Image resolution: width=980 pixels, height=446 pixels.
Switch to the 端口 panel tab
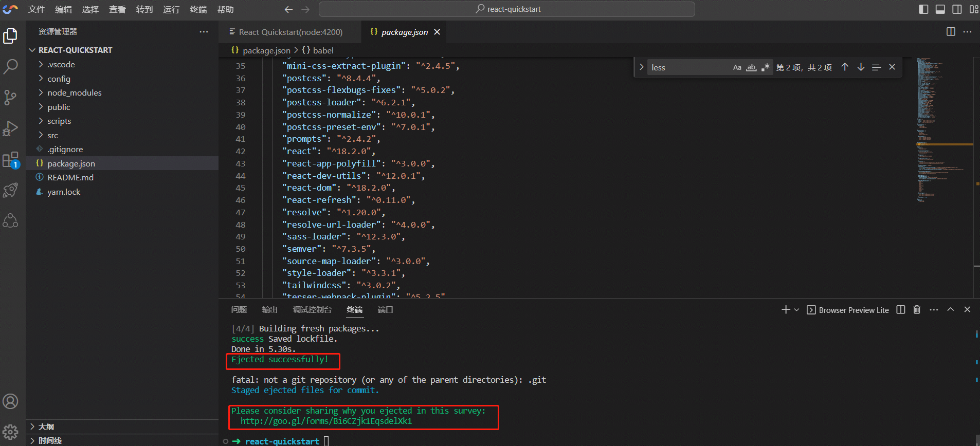click(385, 310)
